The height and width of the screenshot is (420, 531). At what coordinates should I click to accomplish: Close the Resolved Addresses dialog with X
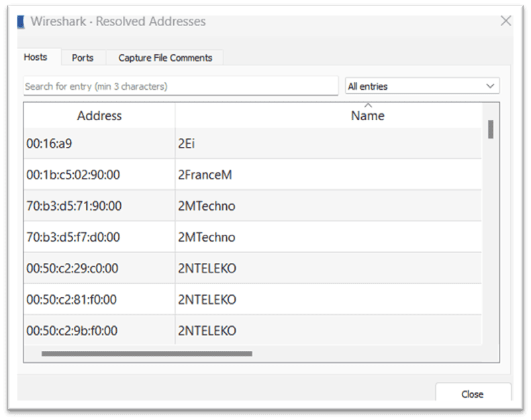(505, 21)
